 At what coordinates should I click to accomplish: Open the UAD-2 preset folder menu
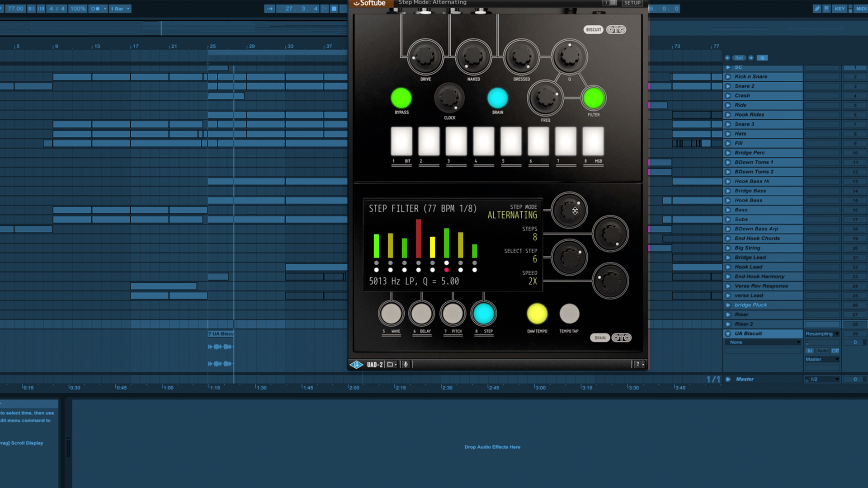click(x=392, y=364)
